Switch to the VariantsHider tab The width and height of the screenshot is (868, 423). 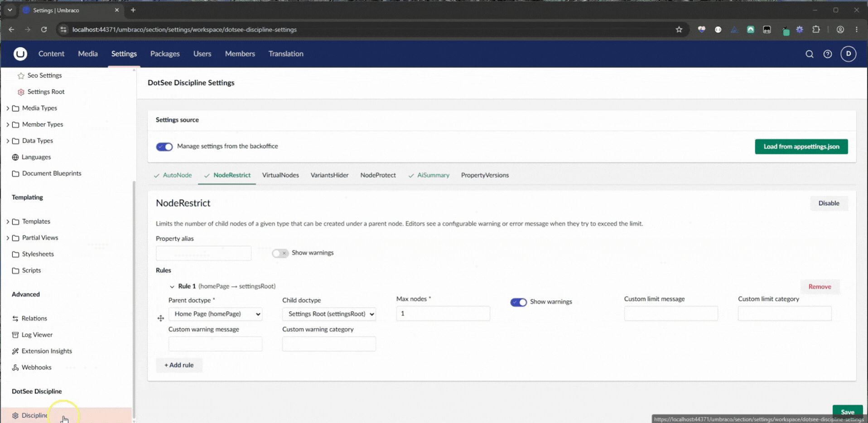[329, 175]
